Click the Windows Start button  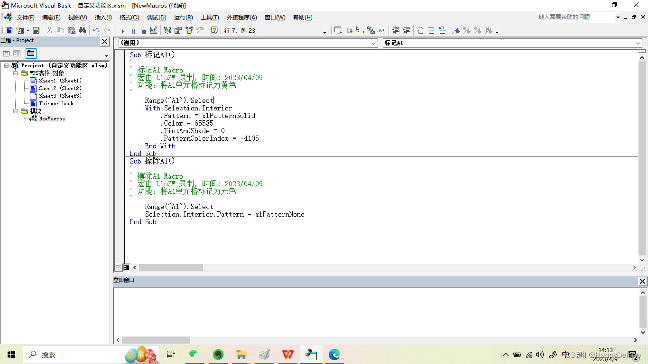pos(12,354)
